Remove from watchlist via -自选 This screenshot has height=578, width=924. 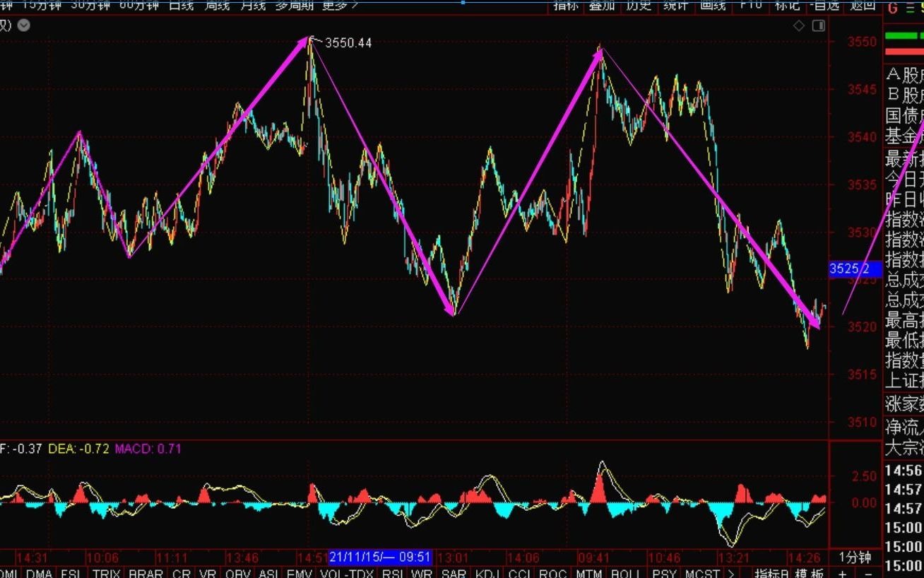[x=824, y=5]
